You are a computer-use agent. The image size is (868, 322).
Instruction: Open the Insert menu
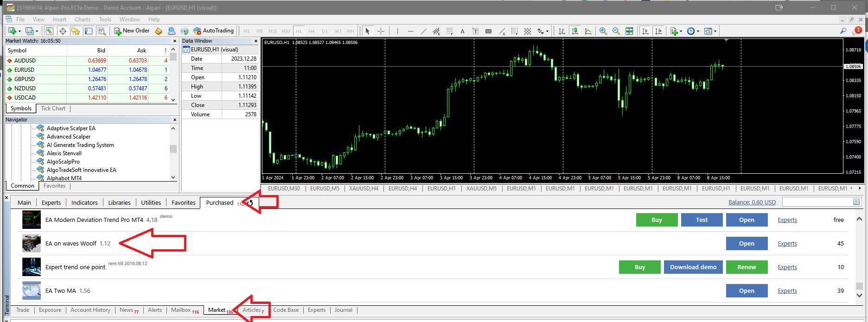click(59, 19)
